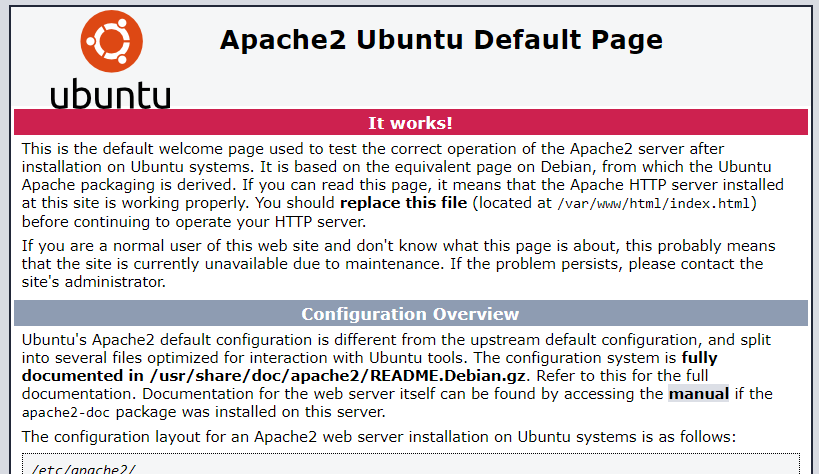Click the /etc/apache2/ path in code box
The image size is (819, 474).
[84, 469]
